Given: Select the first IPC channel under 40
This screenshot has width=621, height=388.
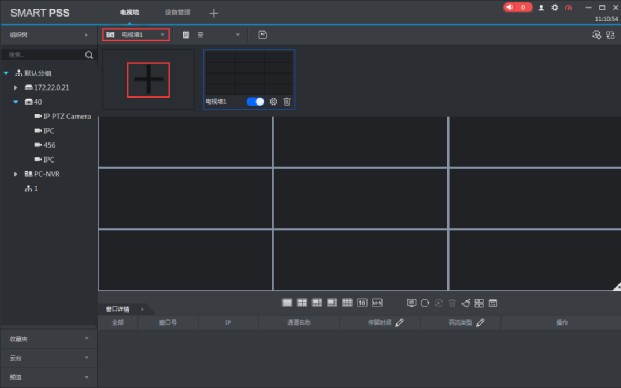Looking at the screenshot, I should [x=44, y=131].
